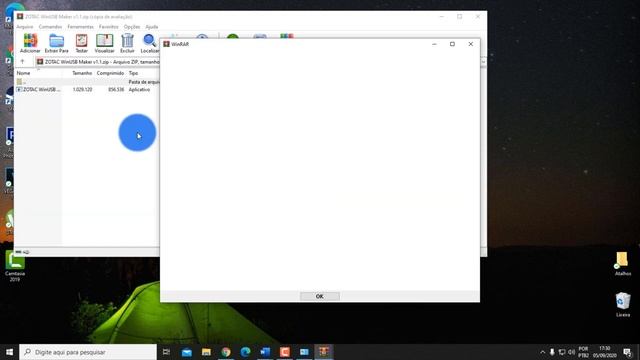
Task: Open the Opções menu
Action: pyautogui.click(x=132, y=27)
